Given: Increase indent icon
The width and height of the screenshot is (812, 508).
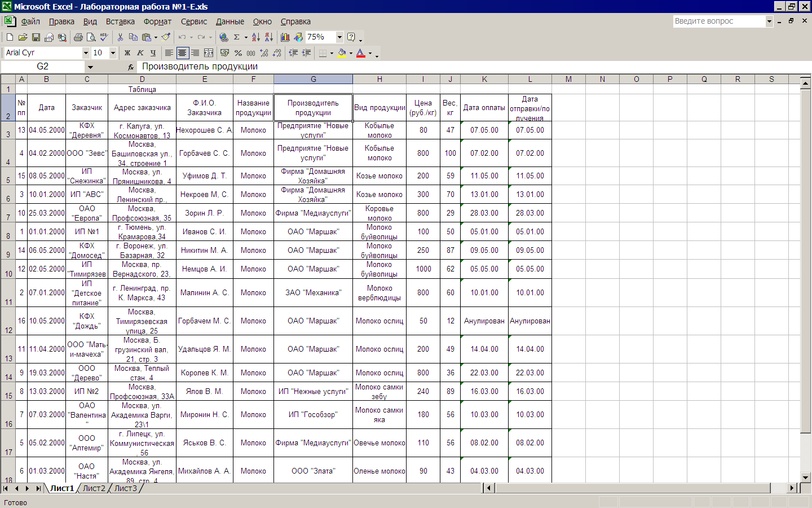Looking at the screenshot, I should [306, 52].
